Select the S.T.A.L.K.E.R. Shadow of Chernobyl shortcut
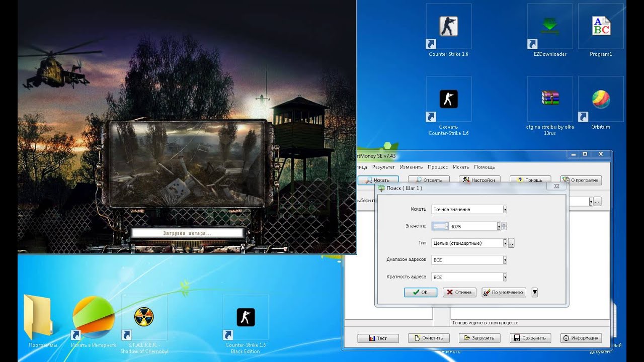Screen dimensions: 644x362 pyautogui.click(x=144, y=324)
